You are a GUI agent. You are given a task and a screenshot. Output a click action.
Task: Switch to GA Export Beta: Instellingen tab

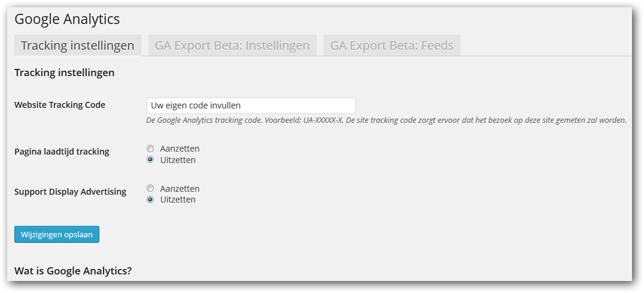point(232,45)
